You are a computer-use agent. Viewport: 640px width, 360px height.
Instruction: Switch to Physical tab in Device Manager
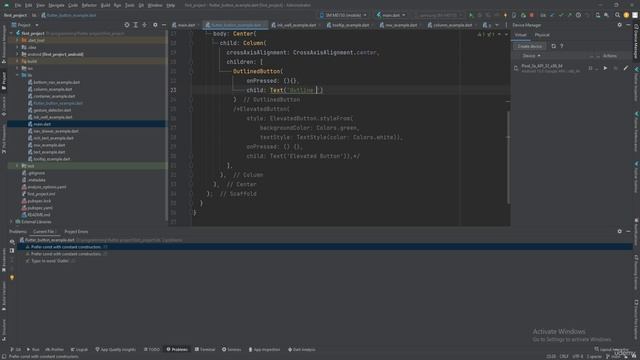click(x=542, y=35)
